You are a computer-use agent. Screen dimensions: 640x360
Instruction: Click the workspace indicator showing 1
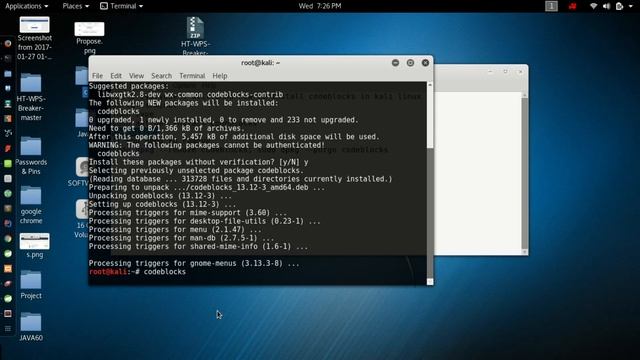[x=551, y=6]
